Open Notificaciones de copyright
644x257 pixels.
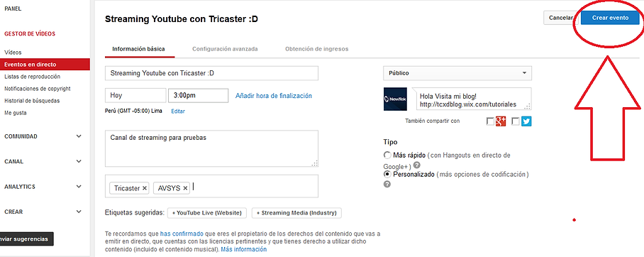[38, 89]
